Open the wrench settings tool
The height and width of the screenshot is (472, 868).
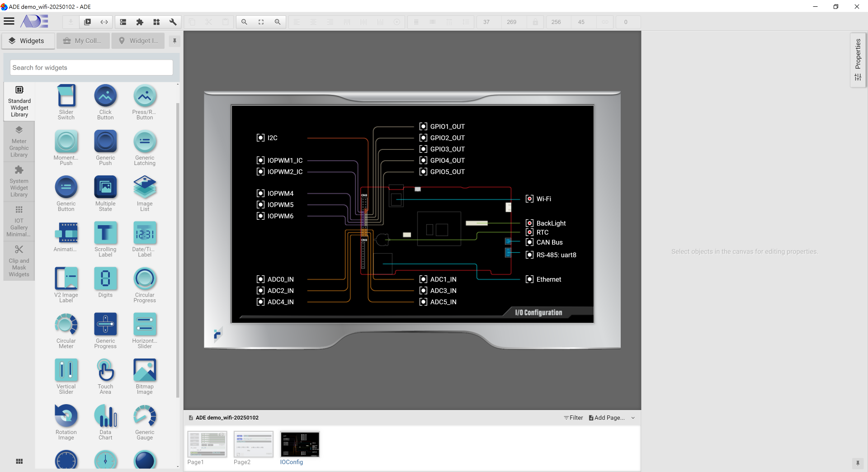[x=173, y=22]
